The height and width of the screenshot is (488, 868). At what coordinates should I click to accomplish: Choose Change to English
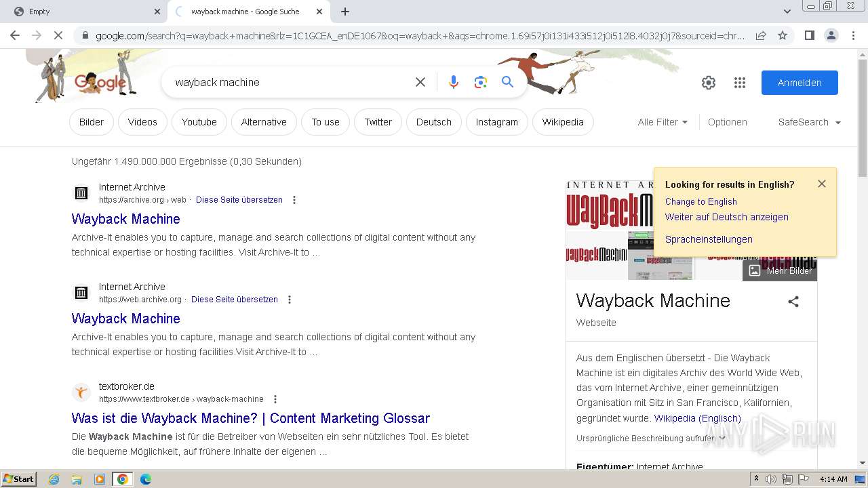[701, 201]
